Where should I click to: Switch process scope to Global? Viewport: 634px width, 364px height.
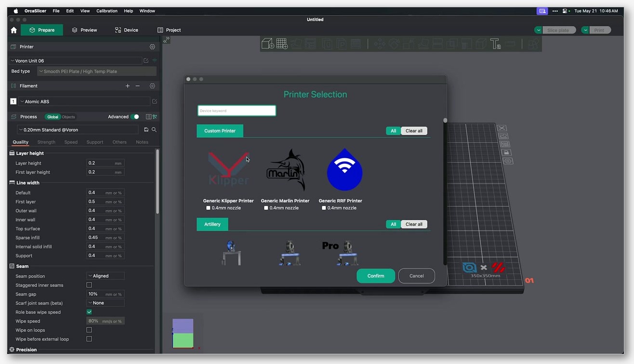[x=53, y=117]
